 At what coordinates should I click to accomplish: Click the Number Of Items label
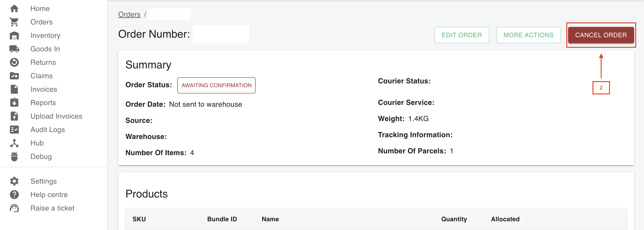tap(156, 153)
